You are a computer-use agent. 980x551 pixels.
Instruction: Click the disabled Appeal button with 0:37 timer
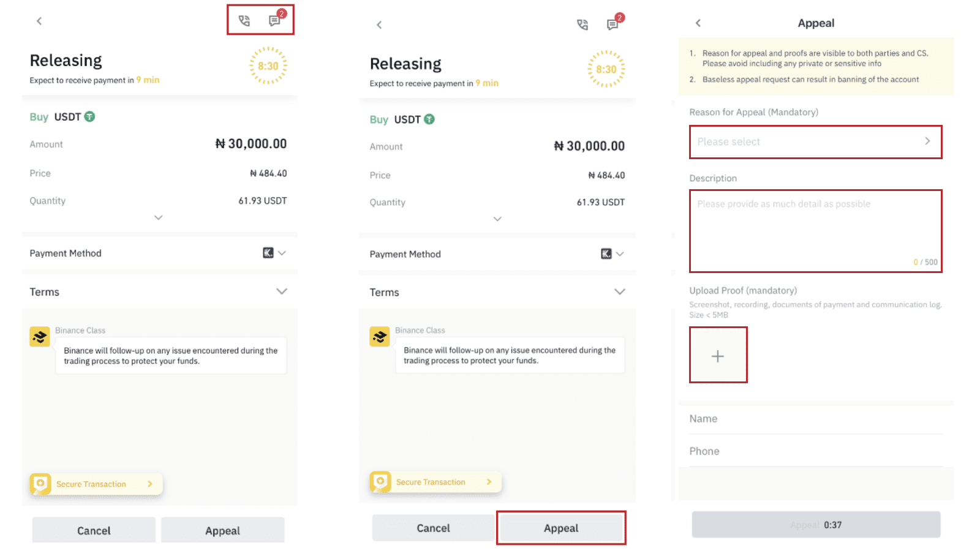click(815, 525)
